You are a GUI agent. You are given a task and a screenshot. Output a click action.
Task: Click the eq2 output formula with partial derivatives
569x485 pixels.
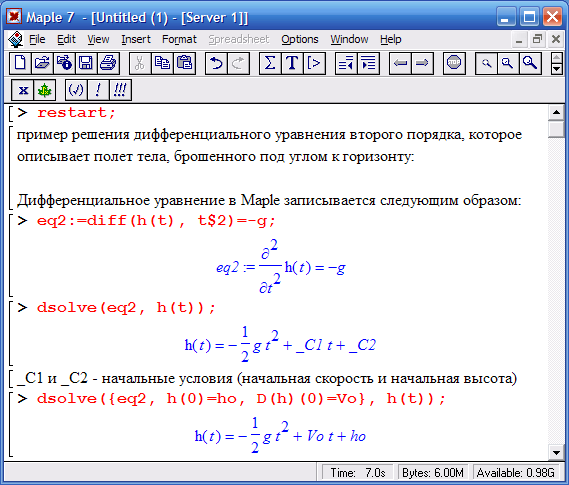(281, 267)
